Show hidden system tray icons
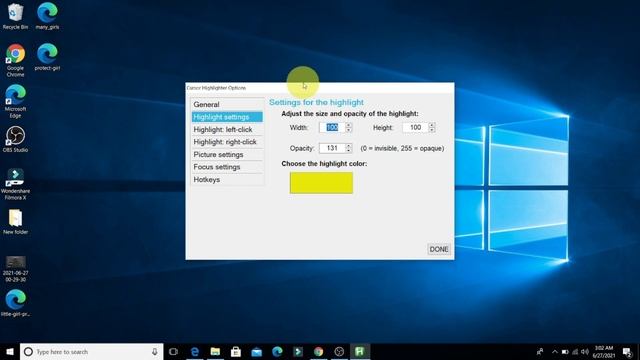The image size is (640, 360). point(555,351)
